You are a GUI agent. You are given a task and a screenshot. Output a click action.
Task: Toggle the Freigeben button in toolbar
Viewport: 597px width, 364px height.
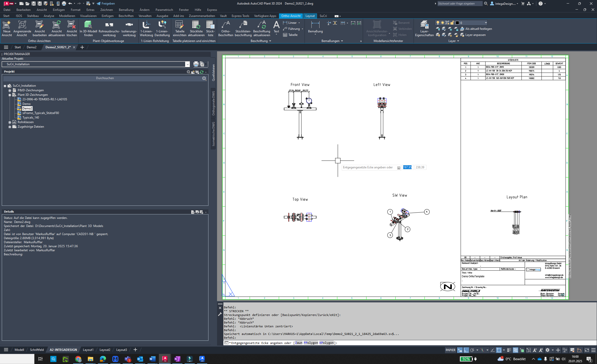(105, 3)
